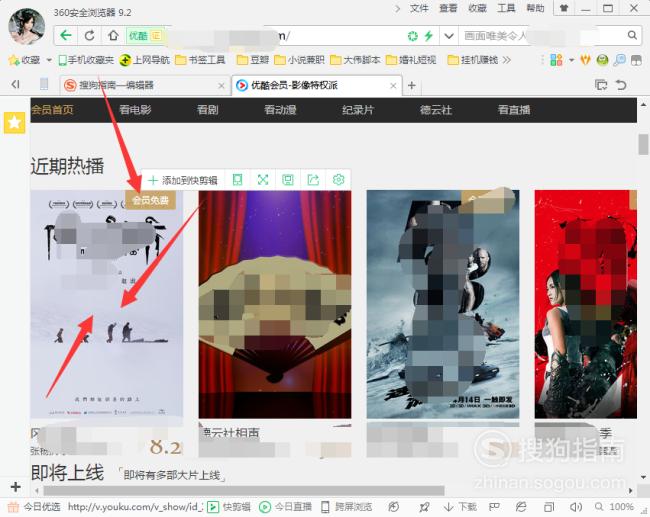Open the 工具 menu
Viewport: 650px width, 517px height.
click(x=506, y=8)
